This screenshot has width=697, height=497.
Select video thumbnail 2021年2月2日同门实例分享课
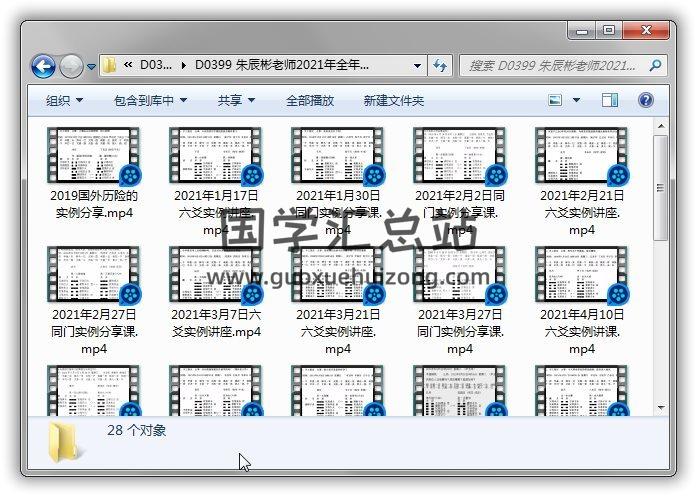coord(460,156)
